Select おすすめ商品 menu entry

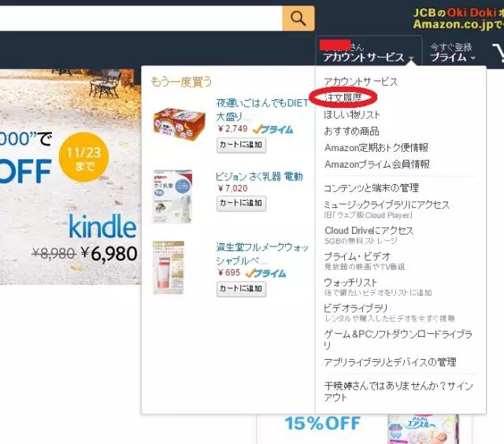tap(352, 131)
